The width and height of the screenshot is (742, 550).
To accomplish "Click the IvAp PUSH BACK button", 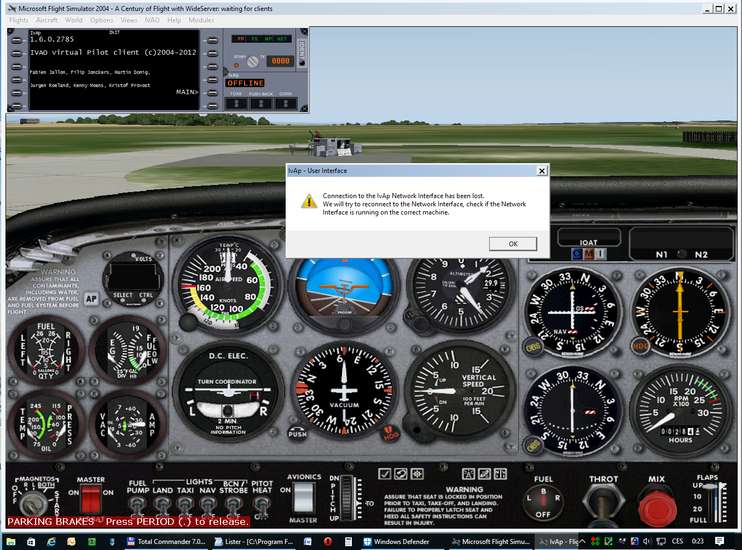I will click(261, 103).
